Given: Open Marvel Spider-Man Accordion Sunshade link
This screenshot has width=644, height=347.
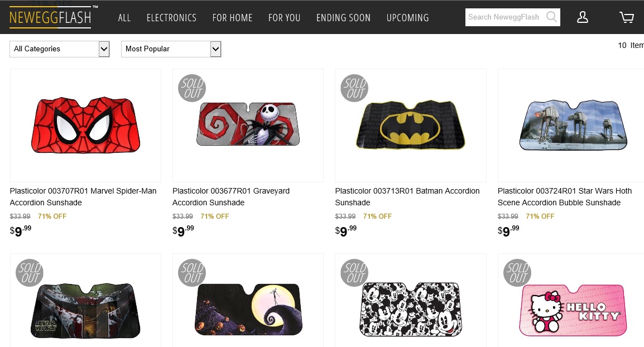Looking at the screenshot, I should tap(83, 196).
